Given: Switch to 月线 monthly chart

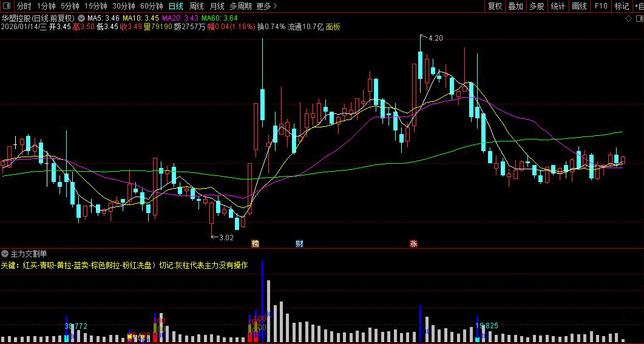Looking at the screenshot, I should click(x=217, y=6).
